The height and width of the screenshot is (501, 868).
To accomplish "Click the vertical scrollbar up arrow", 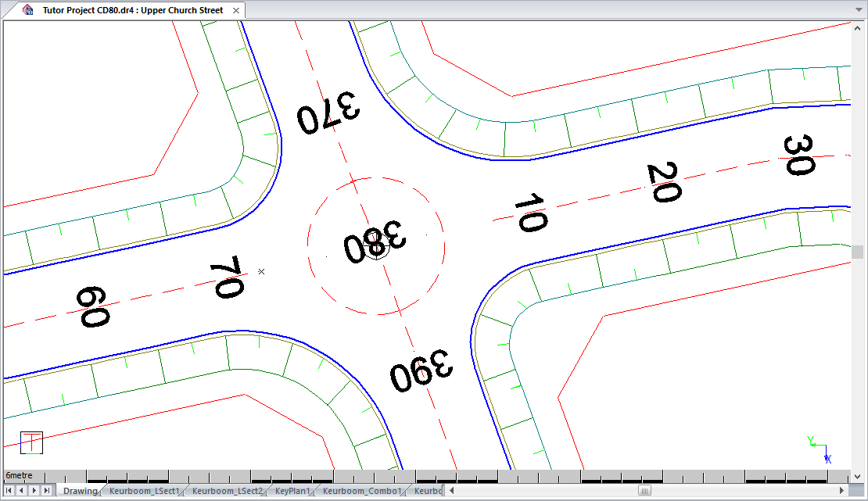I will (858, 26).
